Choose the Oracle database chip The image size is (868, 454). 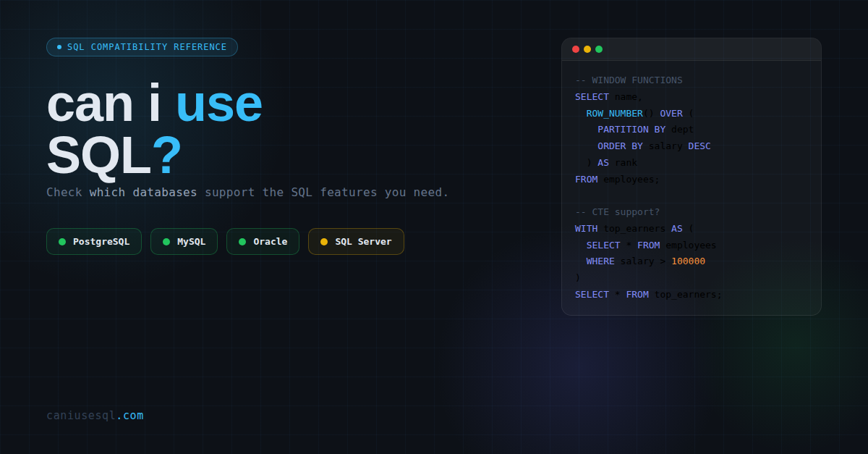[x=263, y=242]
